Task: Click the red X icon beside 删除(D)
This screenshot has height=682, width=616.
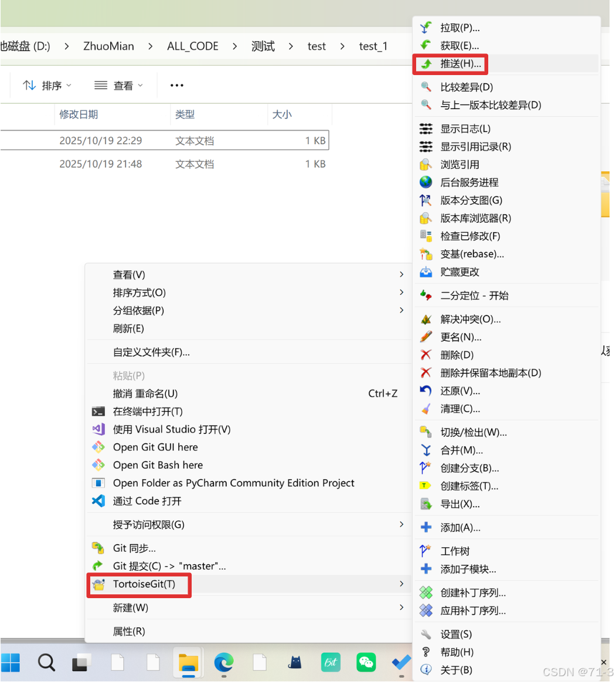Action: [426, 355]
